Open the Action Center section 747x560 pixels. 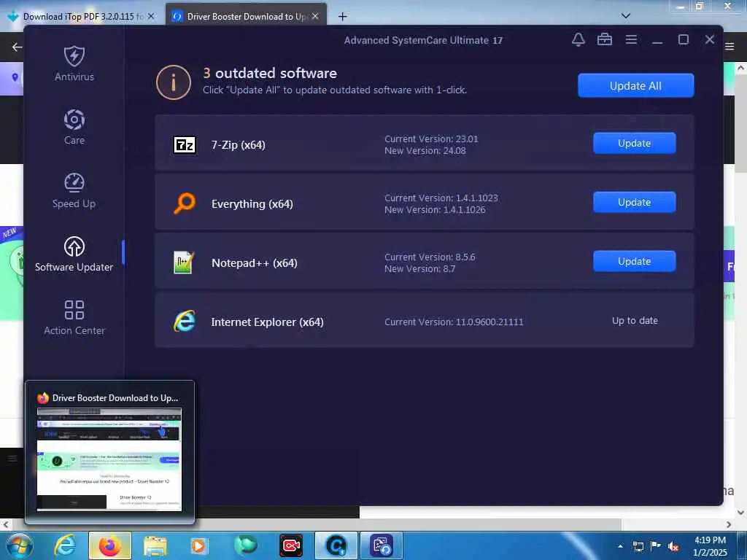[x=74, y=317]
